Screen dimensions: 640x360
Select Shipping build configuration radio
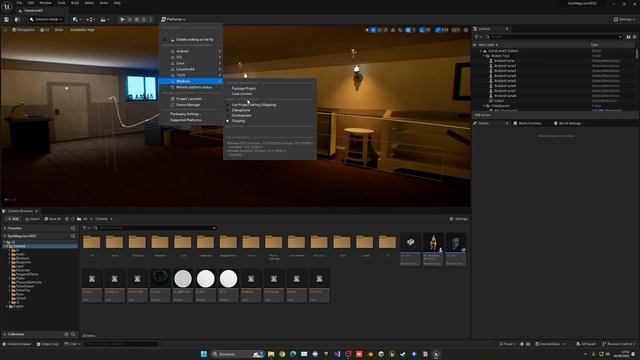(x=228, y=121)
